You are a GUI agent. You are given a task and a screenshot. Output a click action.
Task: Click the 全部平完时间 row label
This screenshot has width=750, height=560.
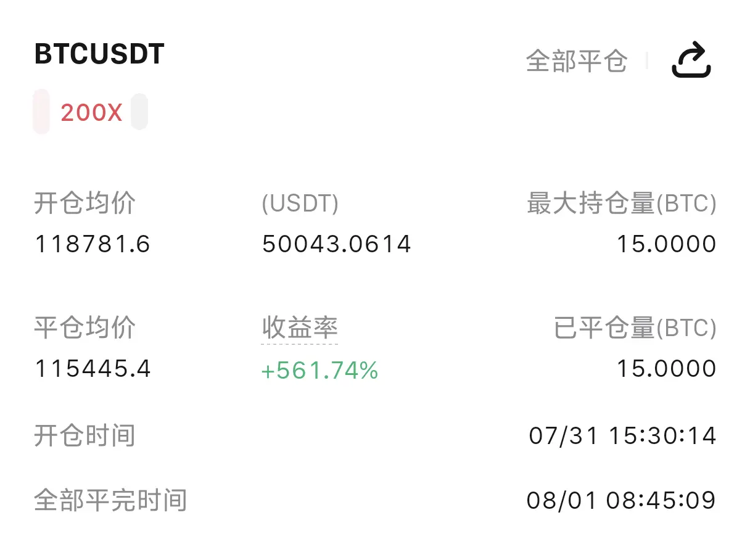coord(110,500)
